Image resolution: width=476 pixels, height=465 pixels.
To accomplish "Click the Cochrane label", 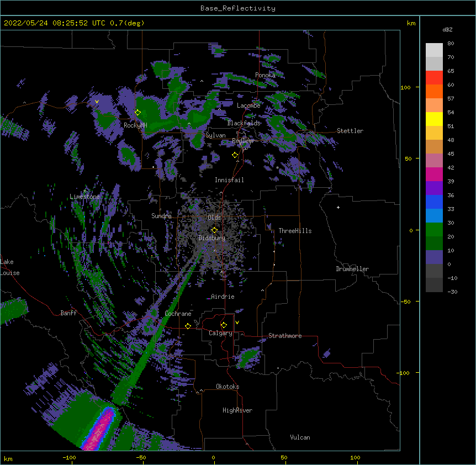I will point(178,314).
